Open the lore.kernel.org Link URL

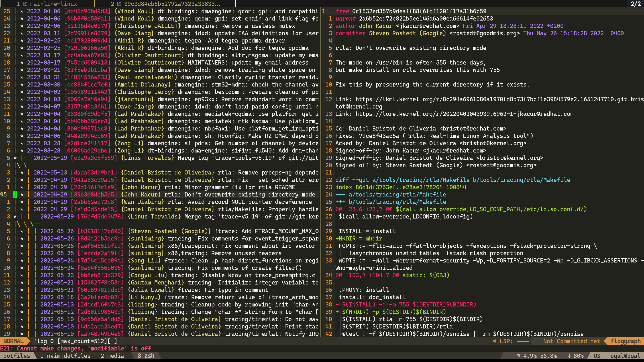point(464,114)
